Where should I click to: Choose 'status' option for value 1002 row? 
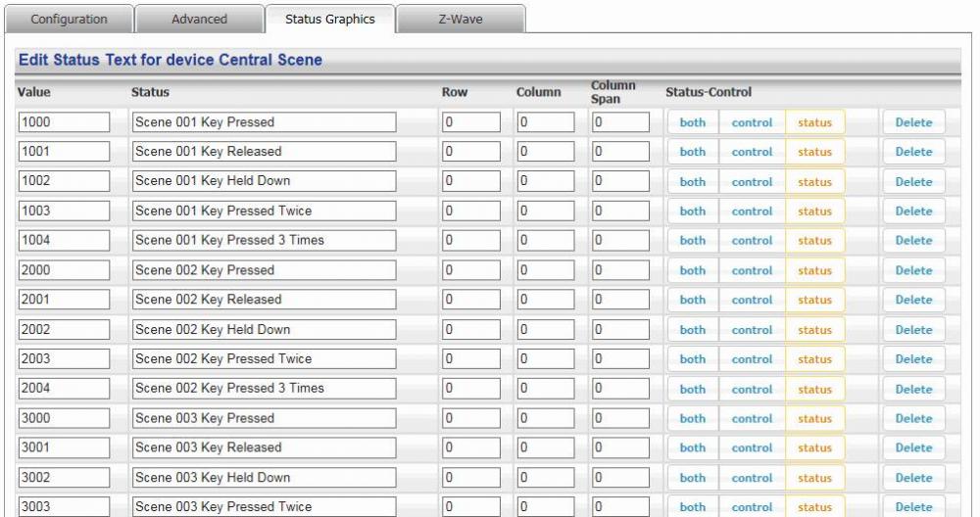[x=814, y=182]
